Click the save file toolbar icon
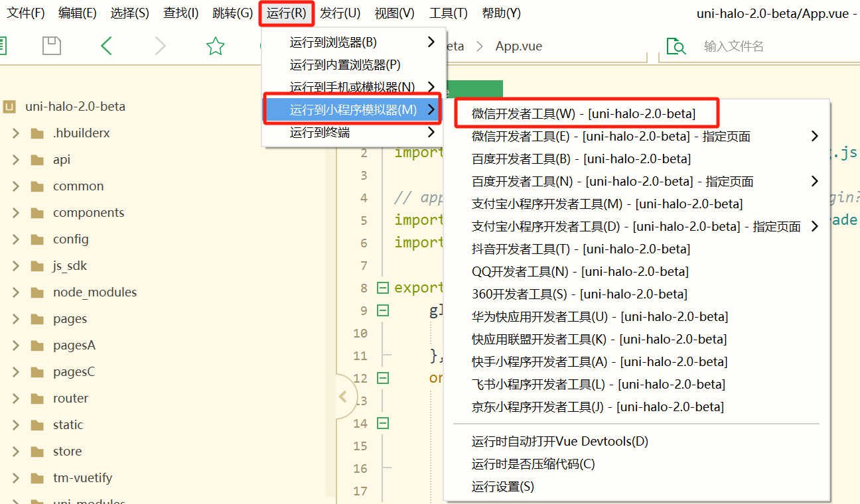 [x=52, y=46]
